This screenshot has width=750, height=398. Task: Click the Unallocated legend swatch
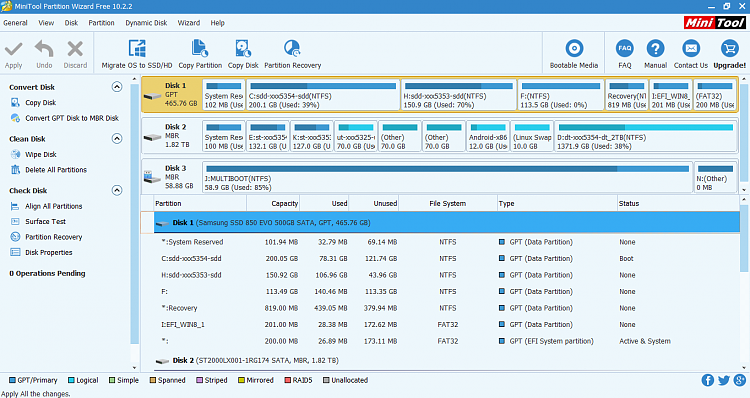[326, 380]
